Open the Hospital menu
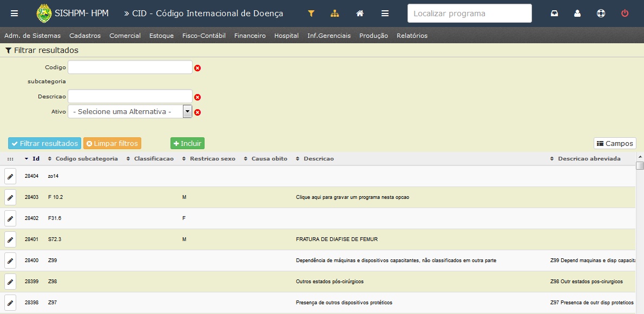The image size is (644, 314). pos(286,36)
